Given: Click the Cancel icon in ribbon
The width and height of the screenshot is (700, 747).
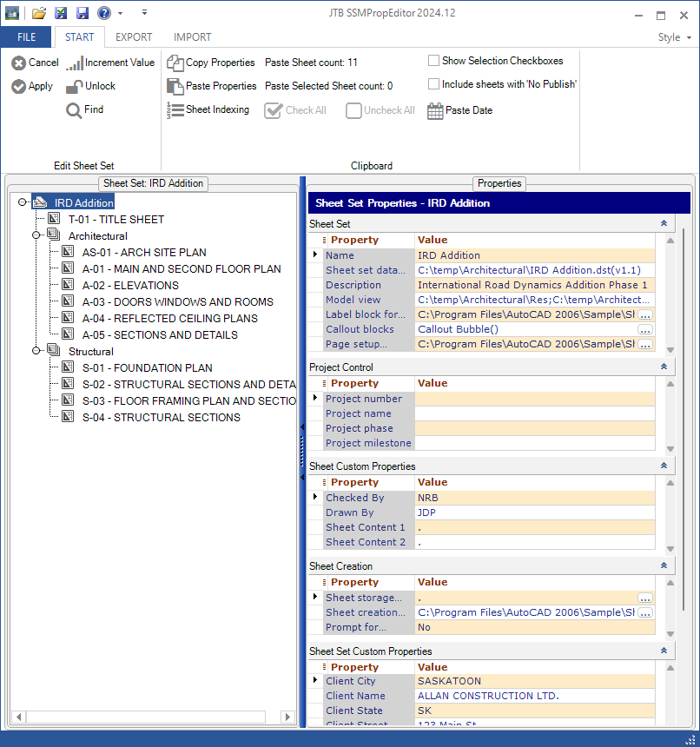Looking at the screenshot, I should coord(18,63).
